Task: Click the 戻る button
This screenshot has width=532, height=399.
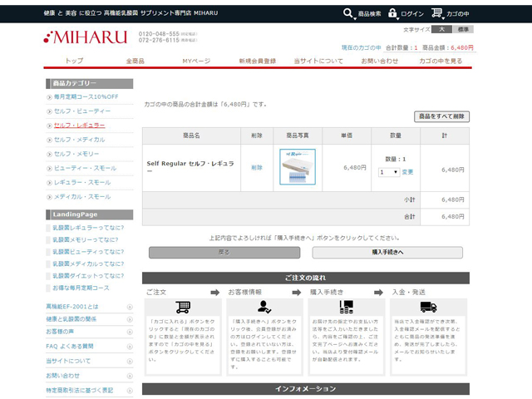Action: [224, 253]
